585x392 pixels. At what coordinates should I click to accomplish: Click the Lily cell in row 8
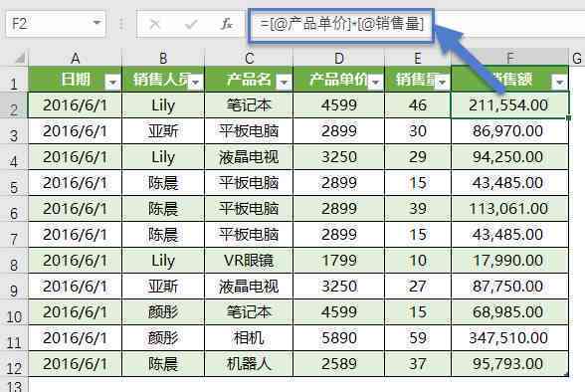tap(163, 261)
